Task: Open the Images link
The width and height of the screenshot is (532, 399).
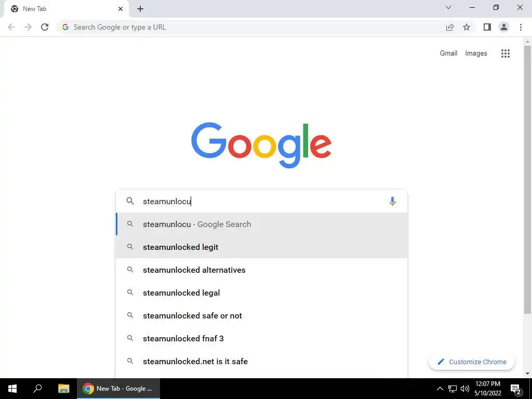Action: (476, 54)
